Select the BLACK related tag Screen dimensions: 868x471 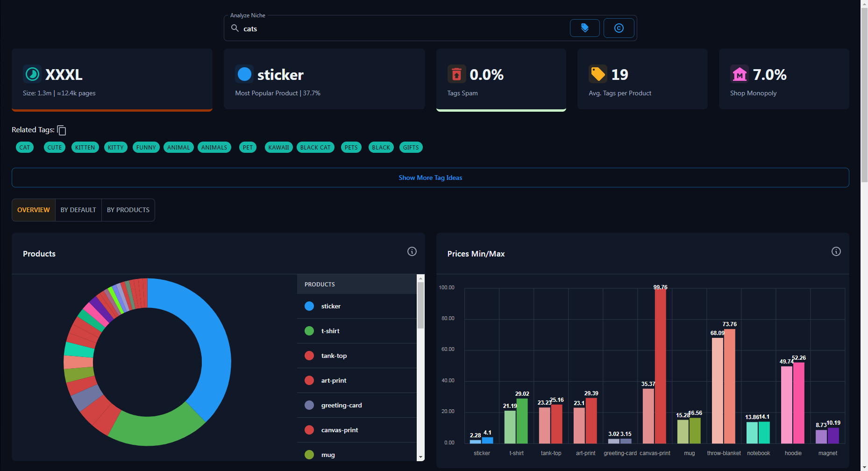(x=381, y=148)
